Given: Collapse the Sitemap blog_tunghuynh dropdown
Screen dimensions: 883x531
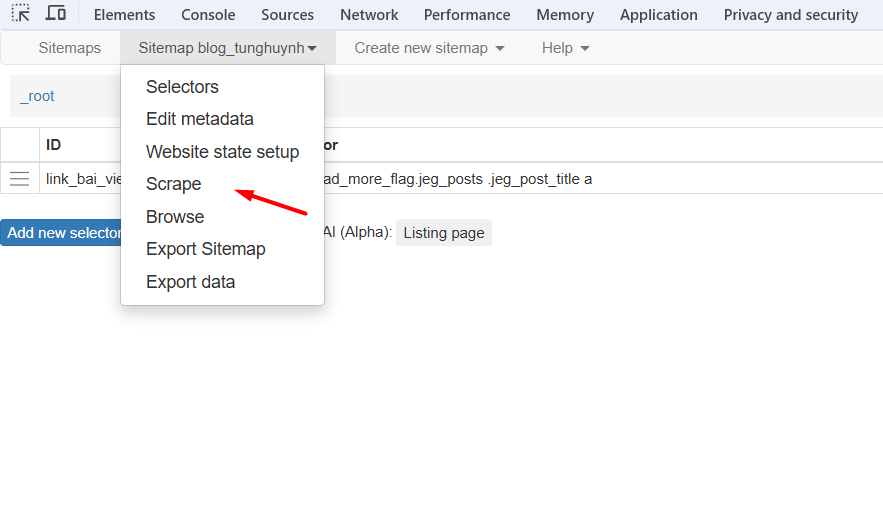Looking at the screenshot, I should point(227,48).
